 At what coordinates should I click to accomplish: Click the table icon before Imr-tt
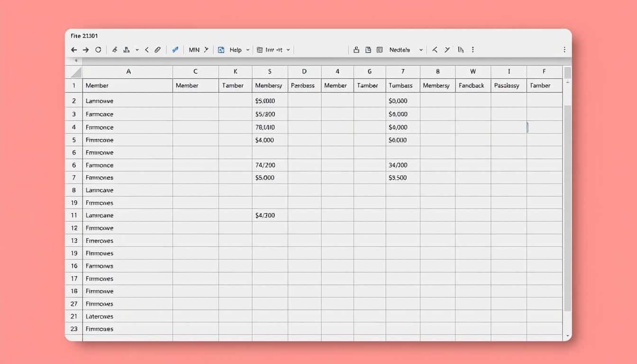coord(259,50)
